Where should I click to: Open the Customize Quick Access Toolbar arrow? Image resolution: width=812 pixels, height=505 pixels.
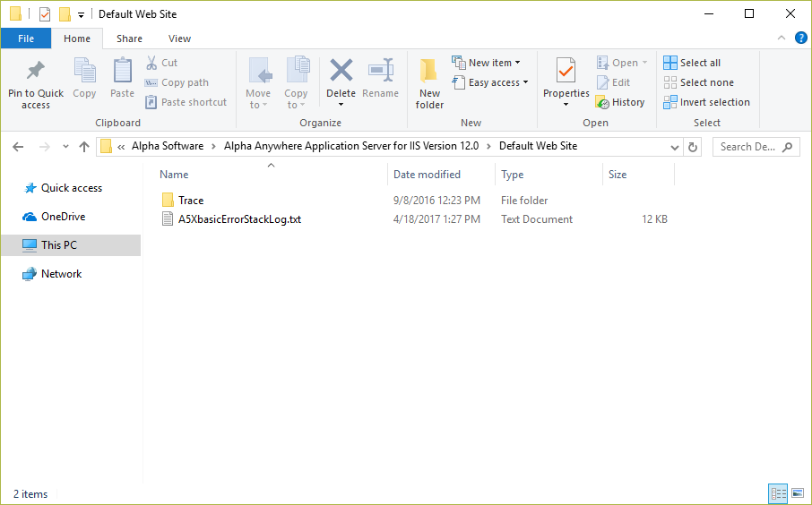coord(81,15)
